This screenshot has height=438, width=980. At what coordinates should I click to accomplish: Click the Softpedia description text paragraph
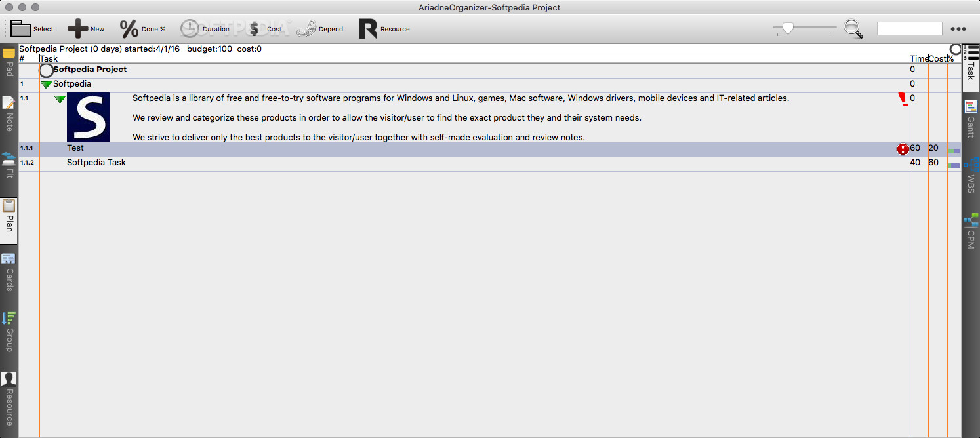pyautogui.click(x=460, y=118)
